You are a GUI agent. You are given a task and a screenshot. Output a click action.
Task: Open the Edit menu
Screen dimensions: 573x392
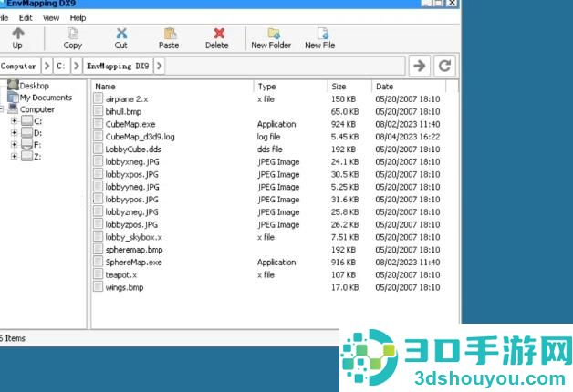(x=26, y=18)
